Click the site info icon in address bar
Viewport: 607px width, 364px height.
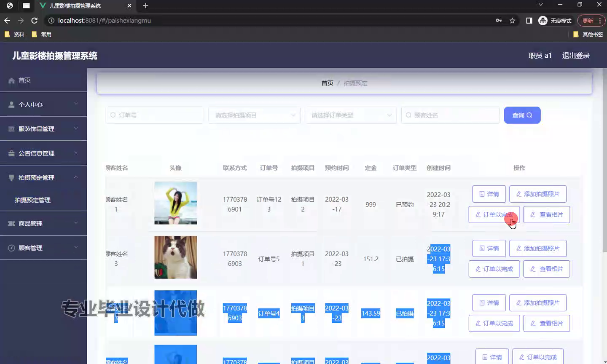(51, 20)
